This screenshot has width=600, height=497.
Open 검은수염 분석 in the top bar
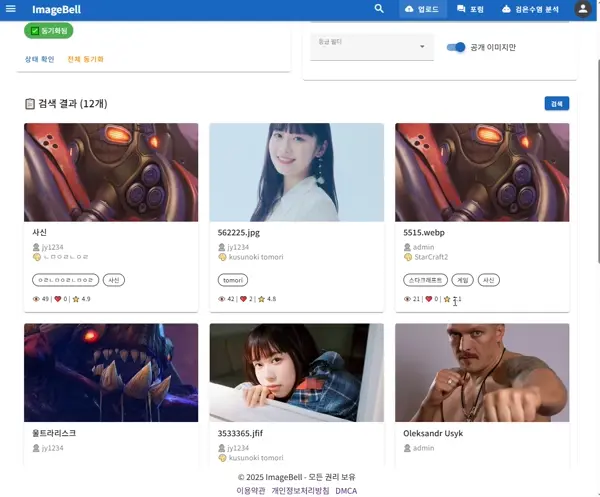pos(530,9)
